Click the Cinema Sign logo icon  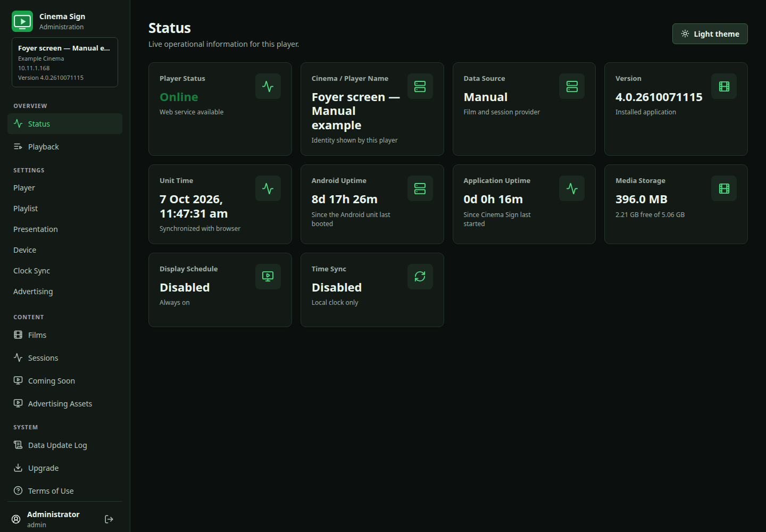(22, 21)
